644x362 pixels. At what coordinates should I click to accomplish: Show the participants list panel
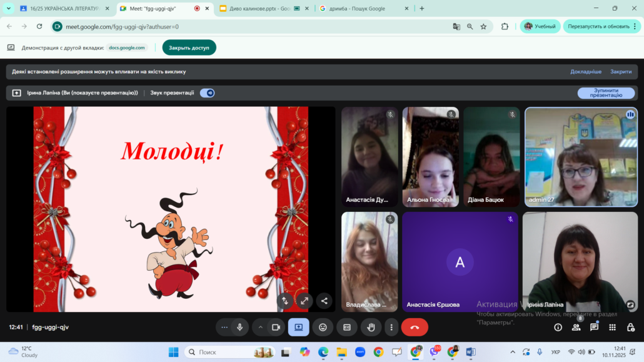(x=576, y=327)
